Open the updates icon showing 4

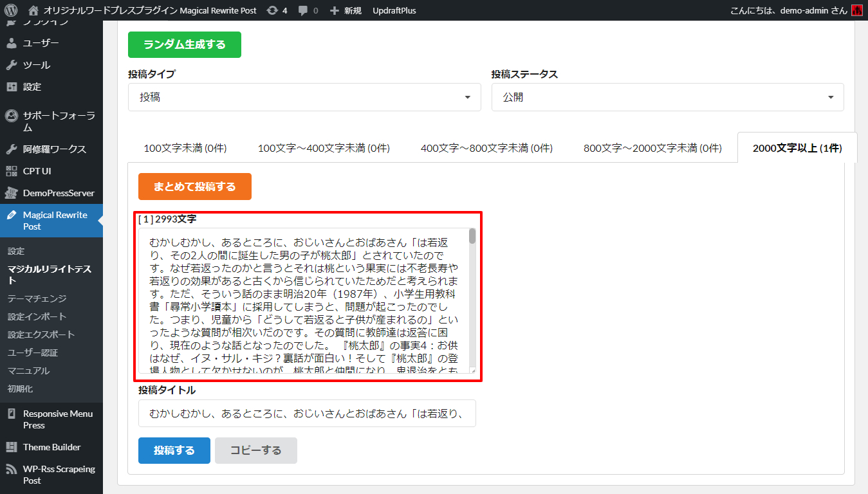point(272,10)
